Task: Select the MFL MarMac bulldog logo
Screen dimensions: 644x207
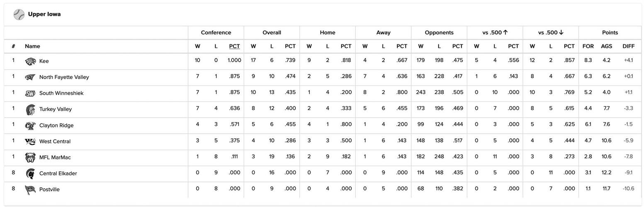Action: click(x=30, y=158)
